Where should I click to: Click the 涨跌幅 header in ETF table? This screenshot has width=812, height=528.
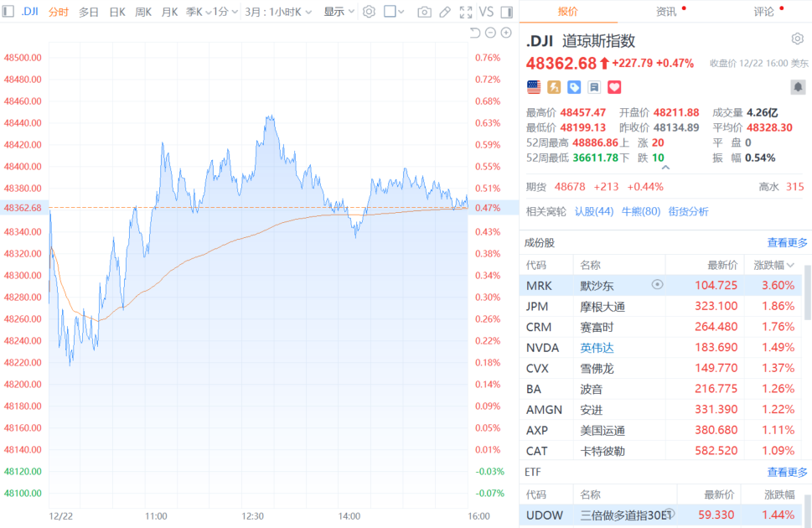tap(779, 494)
